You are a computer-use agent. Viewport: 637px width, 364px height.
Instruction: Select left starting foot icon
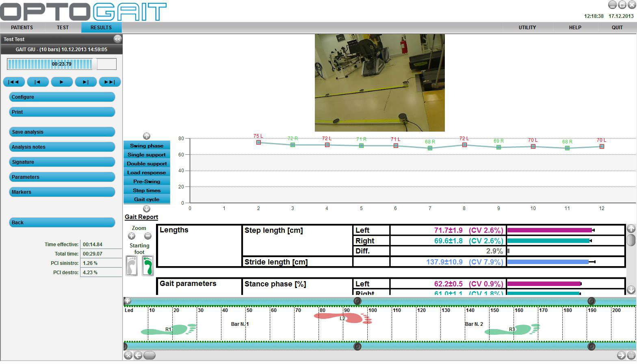click(x=132, y=266)
